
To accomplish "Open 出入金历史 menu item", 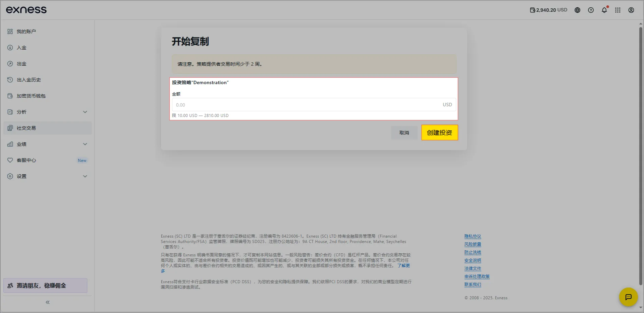I will (x=47, y=80).
